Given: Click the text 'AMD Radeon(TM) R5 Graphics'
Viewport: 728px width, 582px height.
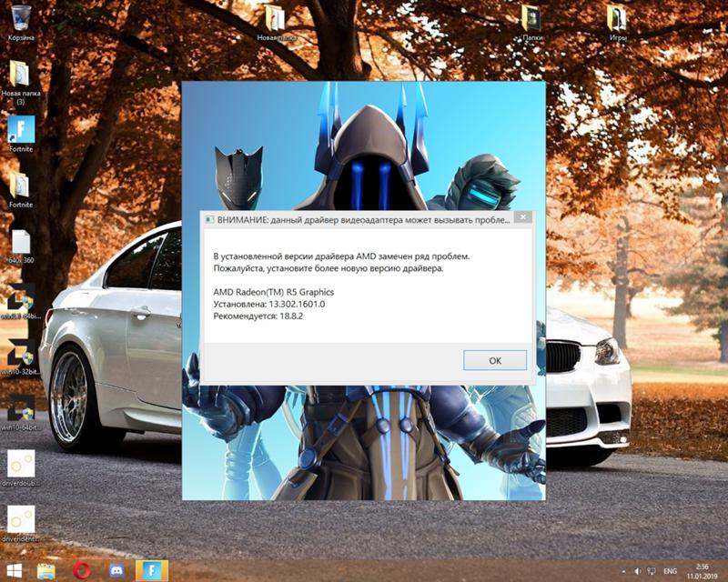Looking at the screenshot, I should click(x=274, y=292).
